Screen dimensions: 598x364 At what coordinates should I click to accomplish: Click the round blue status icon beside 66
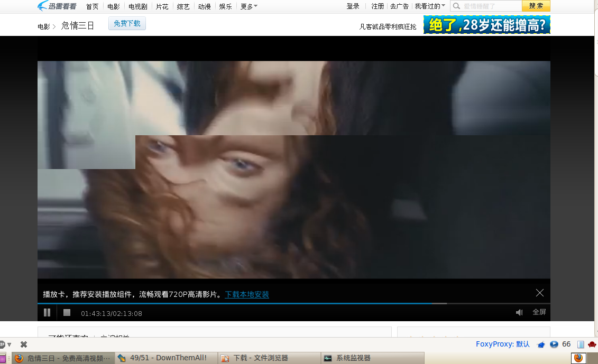(554, 344)
